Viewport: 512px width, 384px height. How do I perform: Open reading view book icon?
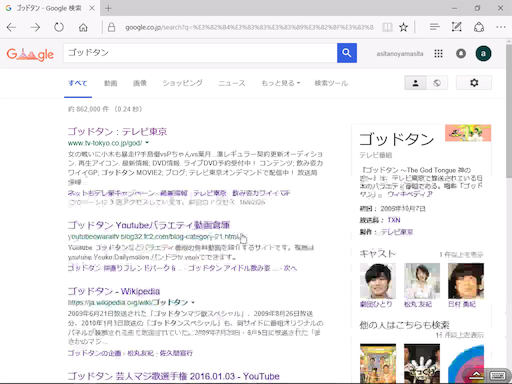(x=387, y=27)
